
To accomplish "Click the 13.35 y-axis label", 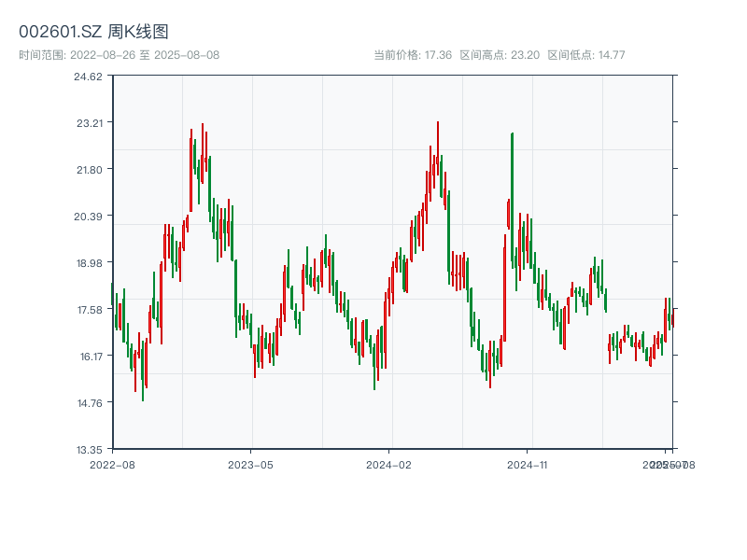I will (90, 450).
